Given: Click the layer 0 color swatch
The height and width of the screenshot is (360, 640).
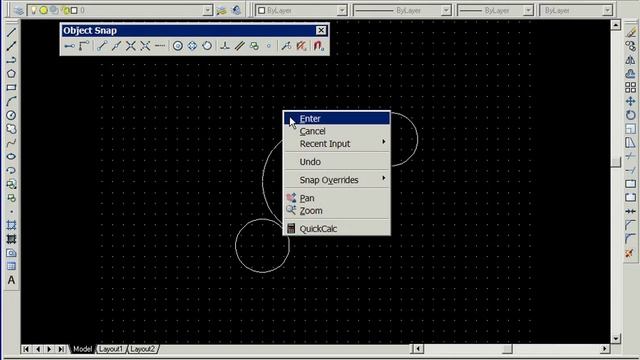Looking at the screenshot, I should tap(74, 10).
